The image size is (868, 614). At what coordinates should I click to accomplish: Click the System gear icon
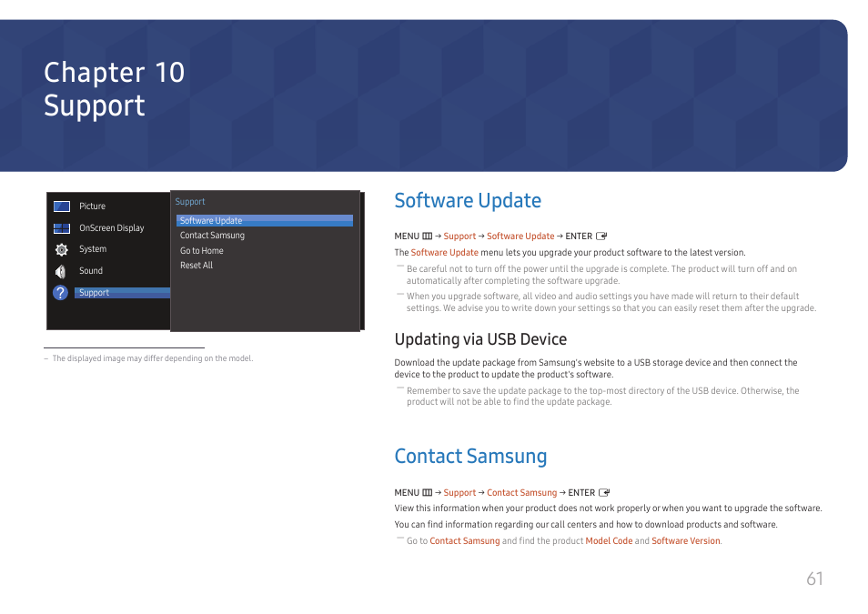coord(62,250)
